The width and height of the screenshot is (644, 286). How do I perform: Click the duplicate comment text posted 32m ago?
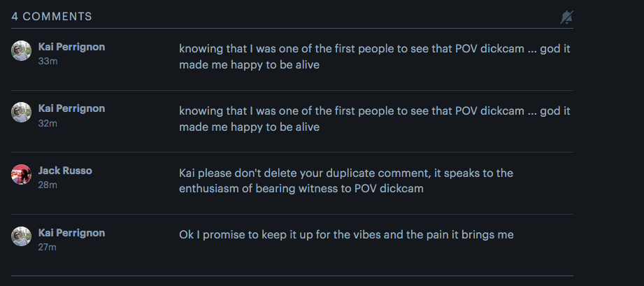pyautogui.click(x=375, y=120)
